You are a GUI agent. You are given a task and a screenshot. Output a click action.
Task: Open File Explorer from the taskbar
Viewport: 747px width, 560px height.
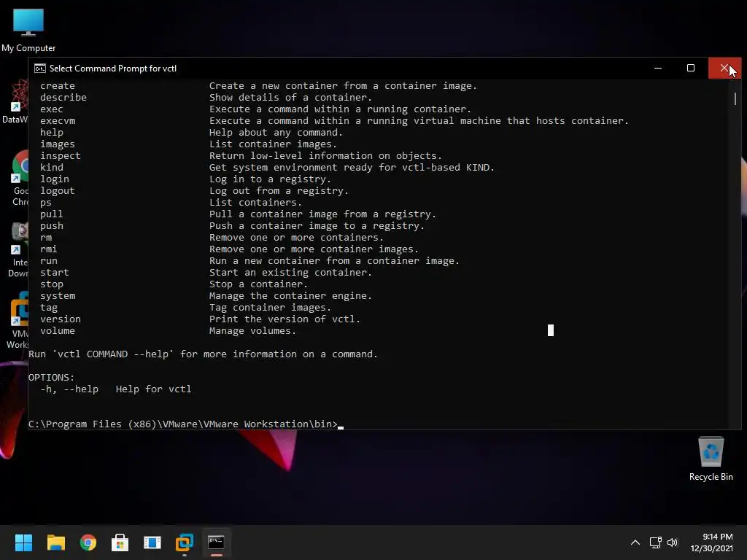point(55,542)
